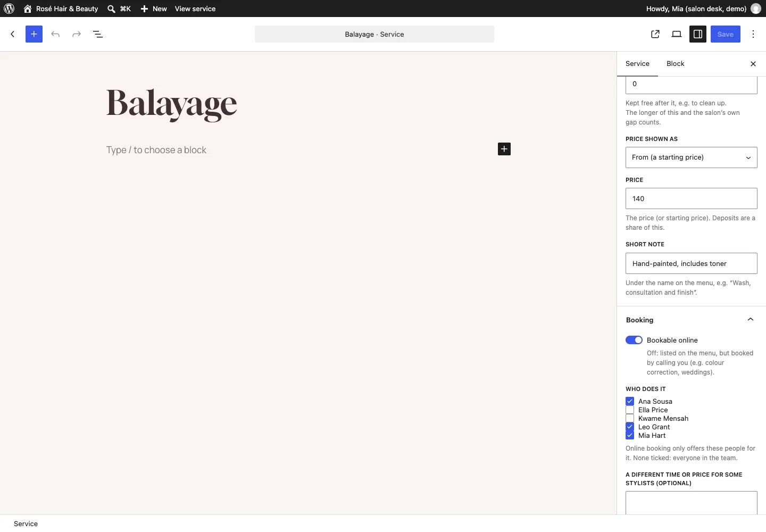Undo the last change

coord(55,34)
